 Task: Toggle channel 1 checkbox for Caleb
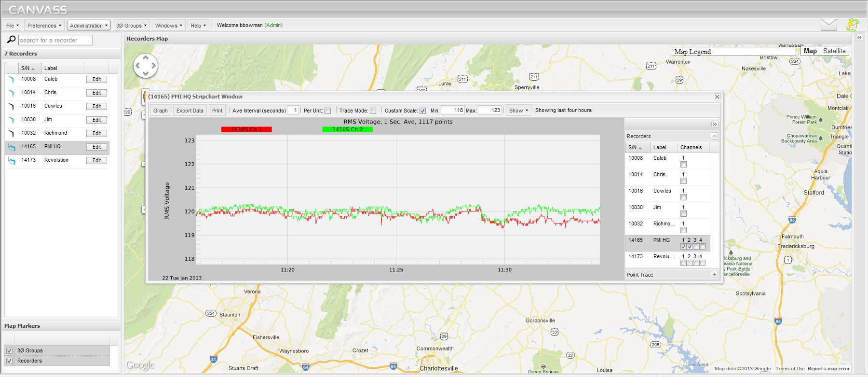(x=683, y=165)
